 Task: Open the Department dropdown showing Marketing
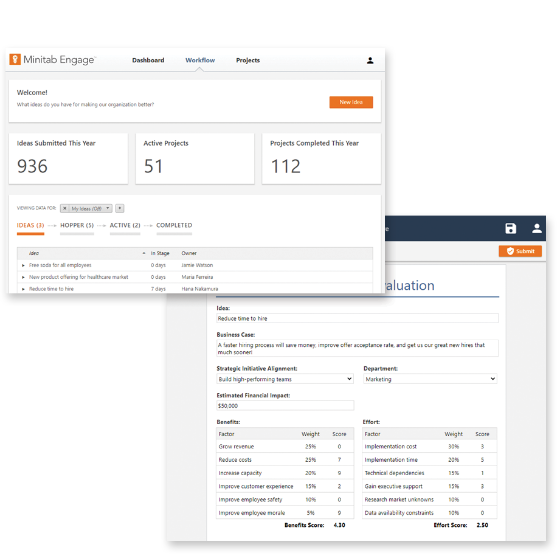click(x=430, y=379)
